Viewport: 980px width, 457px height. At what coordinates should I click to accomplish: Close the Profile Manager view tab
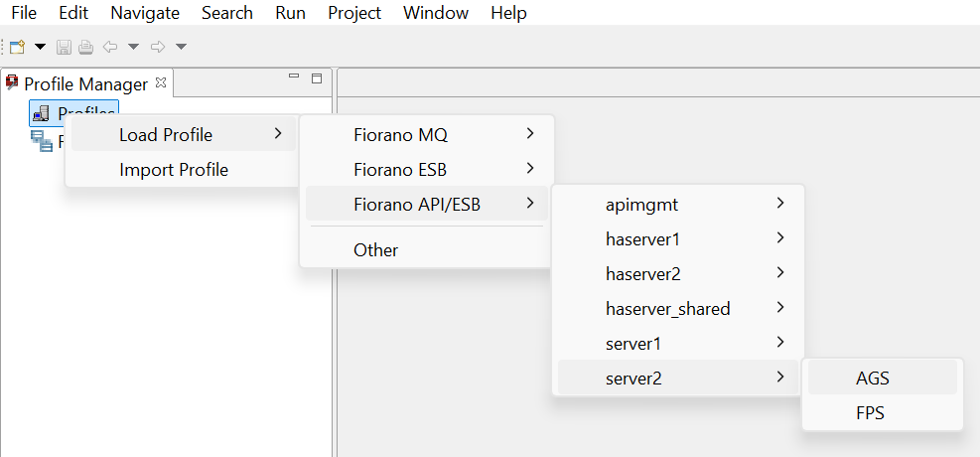coord(161,81)
